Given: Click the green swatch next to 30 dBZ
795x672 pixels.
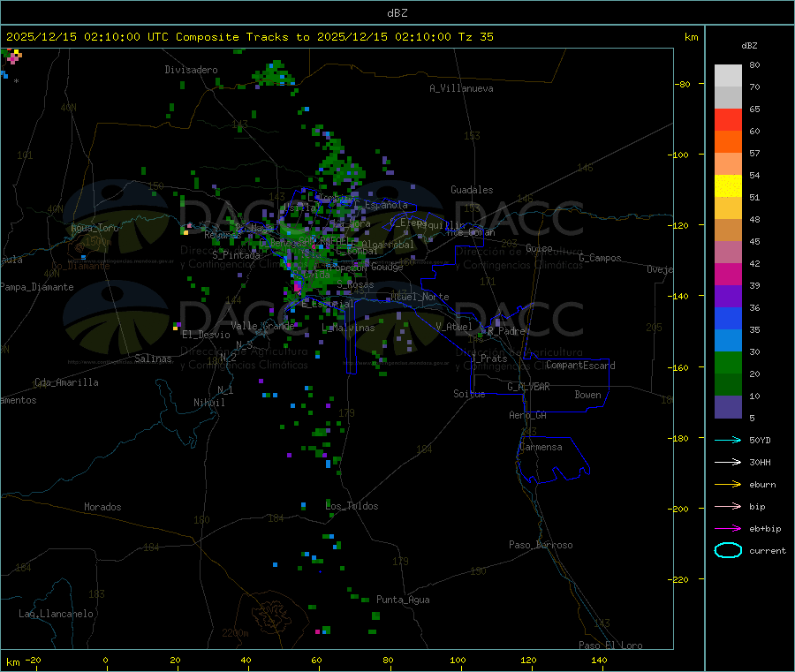Looking at the screenshot, I should (728, 362).
